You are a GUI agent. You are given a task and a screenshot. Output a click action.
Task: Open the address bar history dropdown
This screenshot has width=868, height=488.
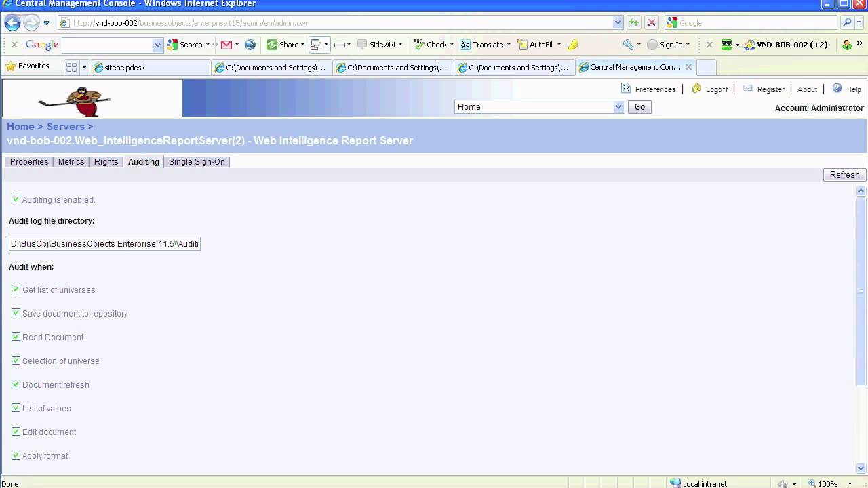point(618,22)
